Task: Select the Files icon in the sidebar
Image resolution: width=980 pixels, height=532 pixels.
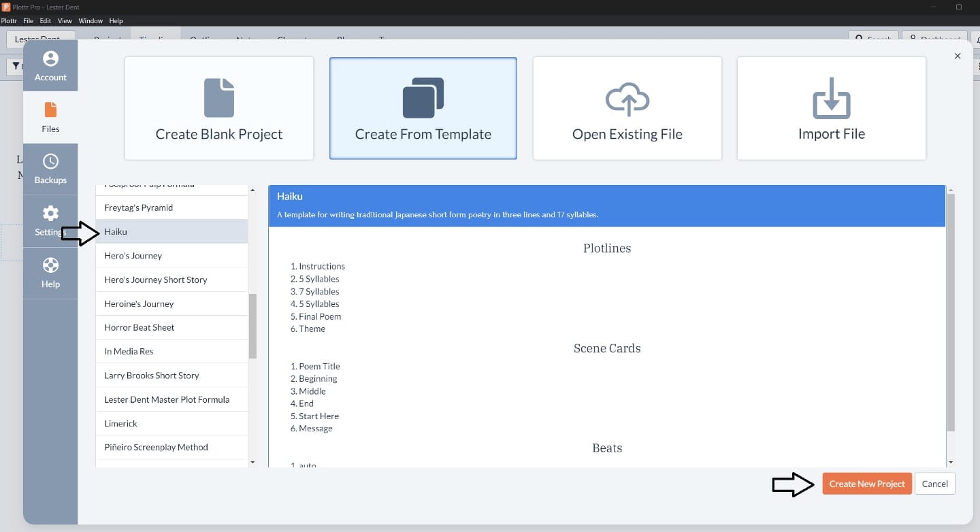Action: point(50,116)
